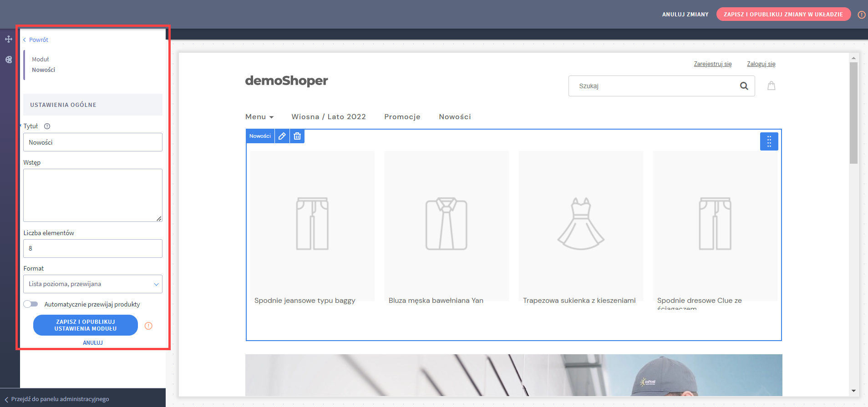The width and height of the screenshot is (868, 407).
Task: Click the Nowości module tag label
Action: tap(260, 136)
